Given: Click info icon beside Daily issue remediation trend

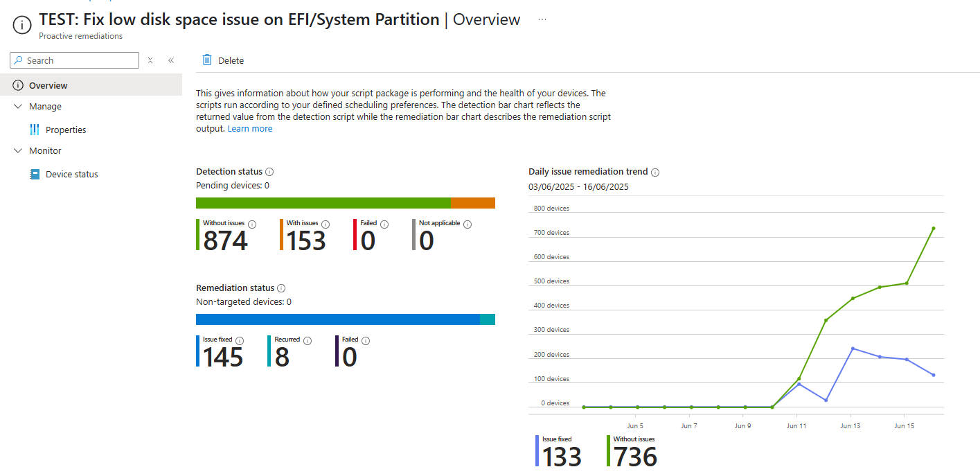Looking at the screenshot, I should point(655,172).
